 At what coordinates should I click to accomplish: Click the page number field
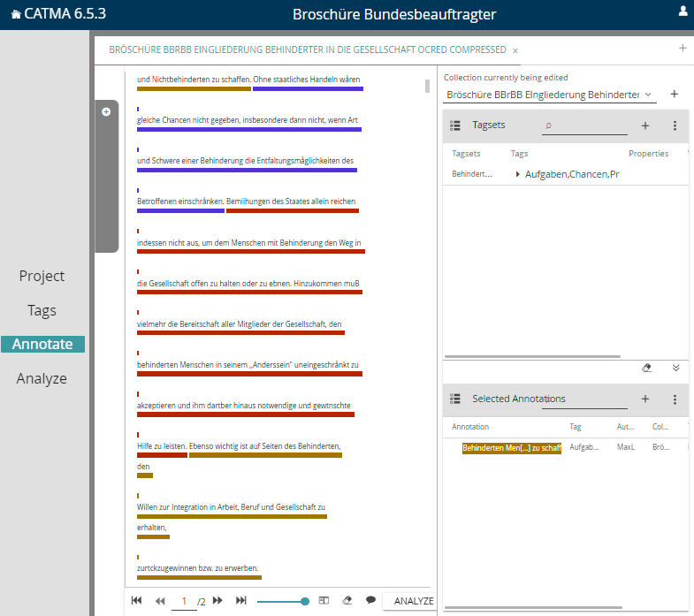coord(184,601)
